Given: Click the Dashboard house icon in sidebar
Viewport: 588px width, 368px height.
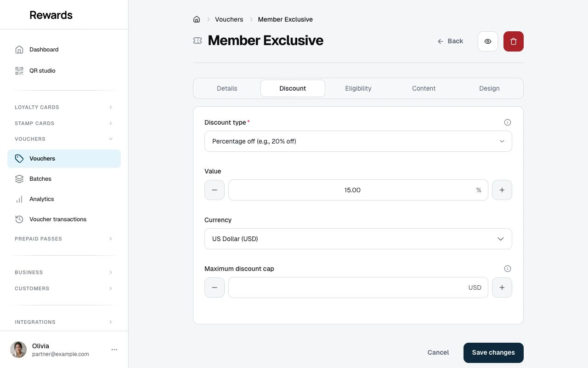Looking at the screenshot, I should point(19,50).
